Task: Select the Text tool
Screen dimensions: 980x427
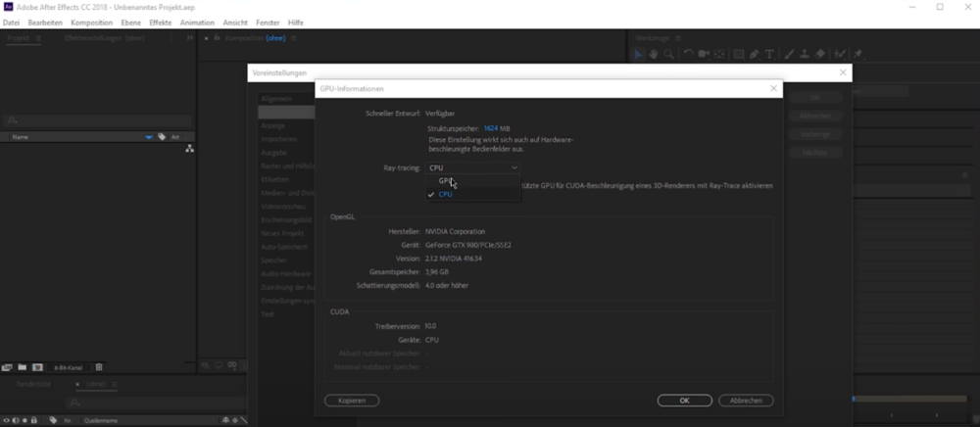Action: (769, 54)
